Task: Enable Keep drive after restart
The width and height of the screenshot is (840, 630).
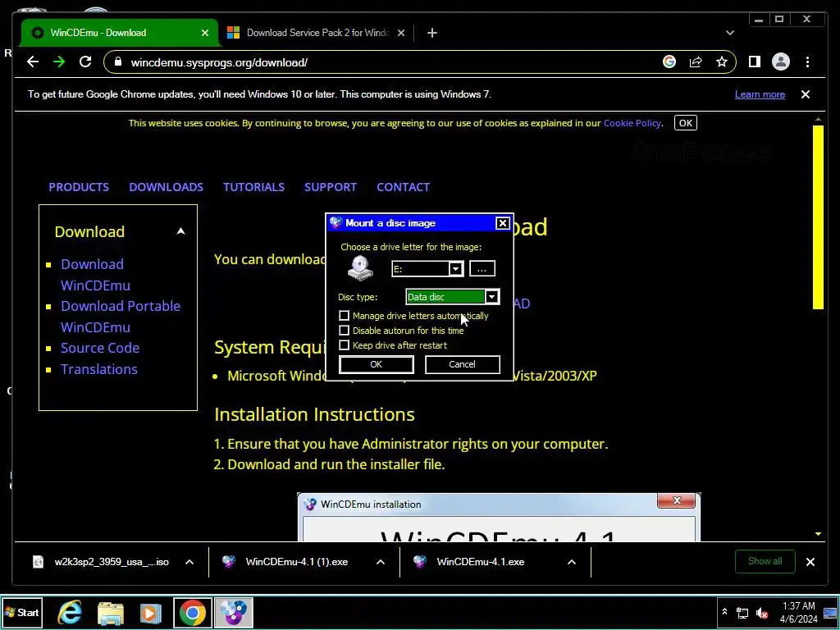Action: (345, 345)
